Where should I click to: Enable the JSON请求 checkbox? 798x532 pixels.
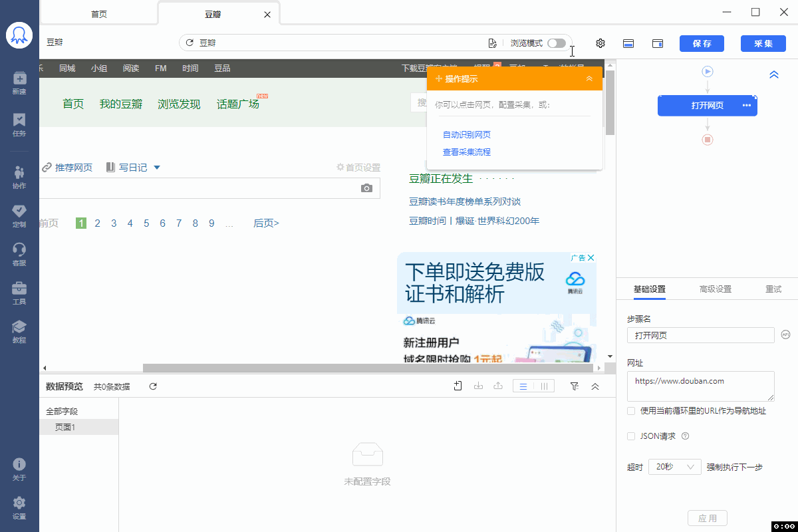pyautogui.click(x=631, y=436)
